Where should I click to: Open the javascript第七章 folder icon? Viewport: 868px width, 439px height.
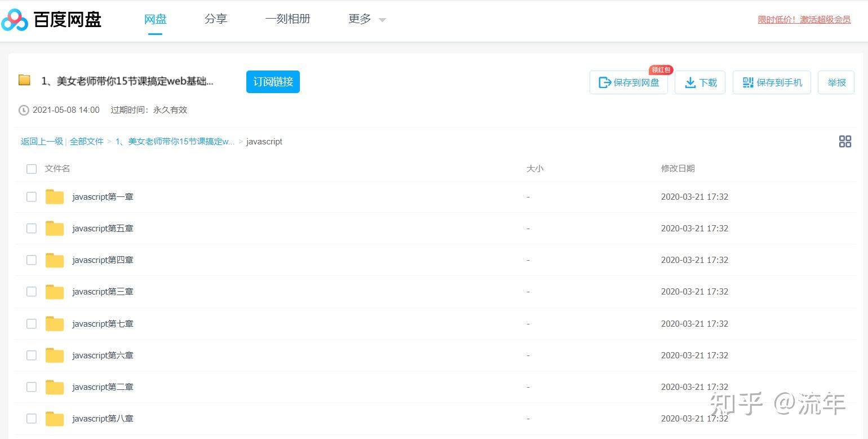pos(55,324)
